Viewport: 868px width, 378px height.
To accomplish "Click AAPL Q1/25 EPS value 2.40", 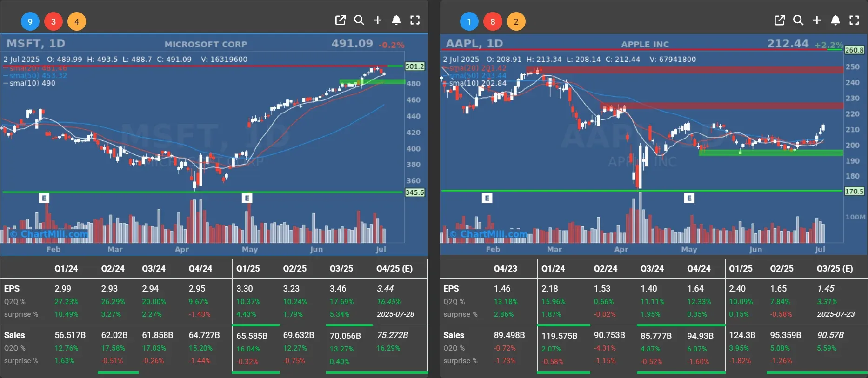I will (737, 289).
